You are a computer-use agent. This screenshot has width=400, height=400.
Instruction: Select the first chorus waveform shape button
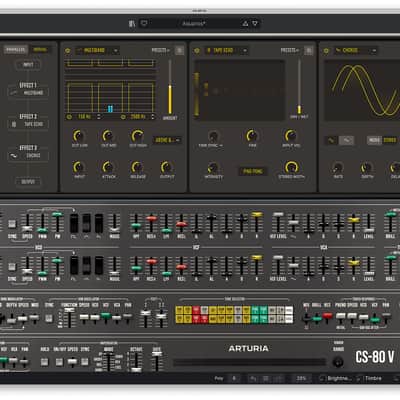coord(331,140)
